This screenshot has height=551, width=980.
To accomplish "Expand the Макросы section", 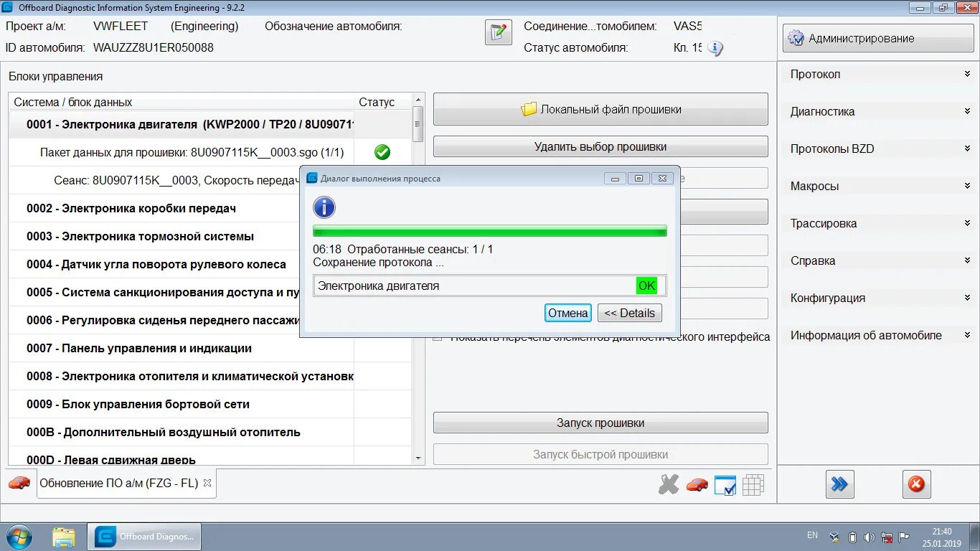I will click(x=877, y=187).
